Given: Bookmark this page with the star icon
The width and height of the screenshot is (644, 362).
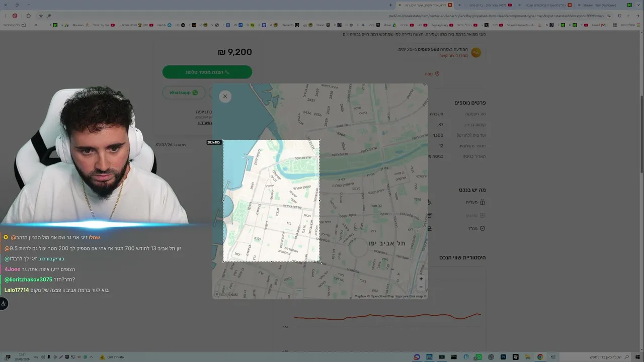Looking at the screenshot, I should click(40, 16).
